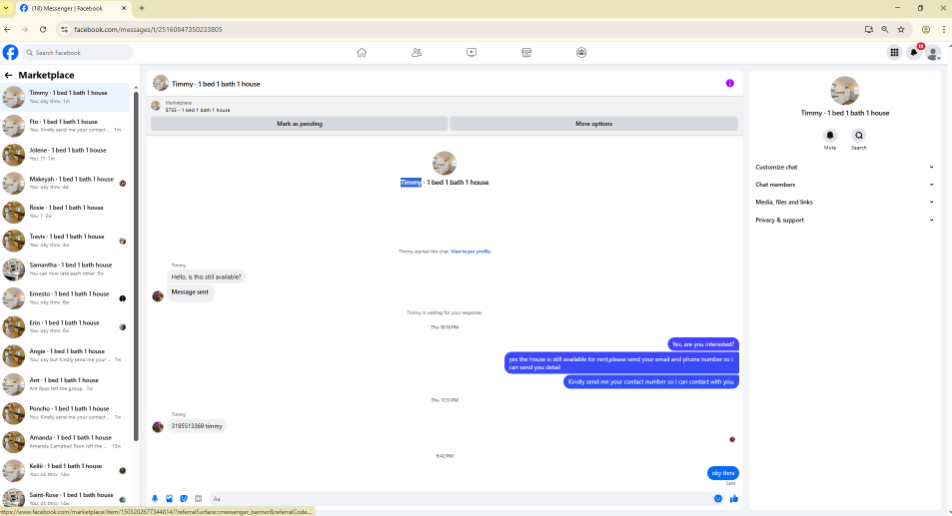Open Angie conversation in list

pos(65,355)
